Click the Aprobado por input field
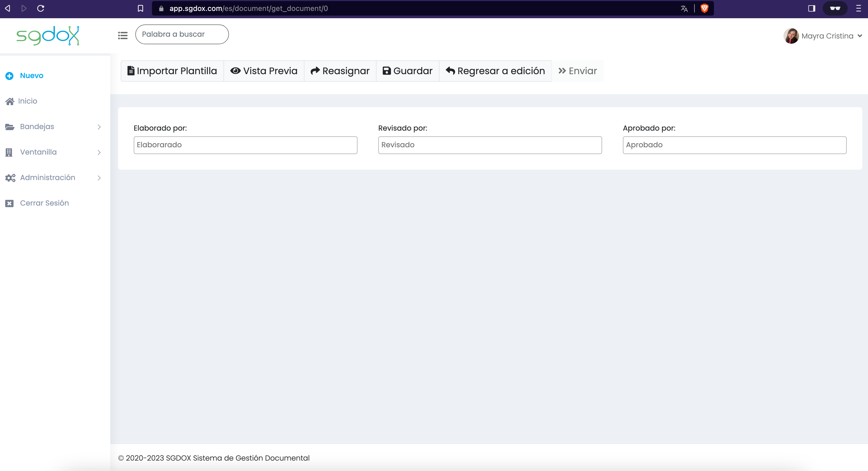Viewport: 868px width, 471px height. (735, 145)
